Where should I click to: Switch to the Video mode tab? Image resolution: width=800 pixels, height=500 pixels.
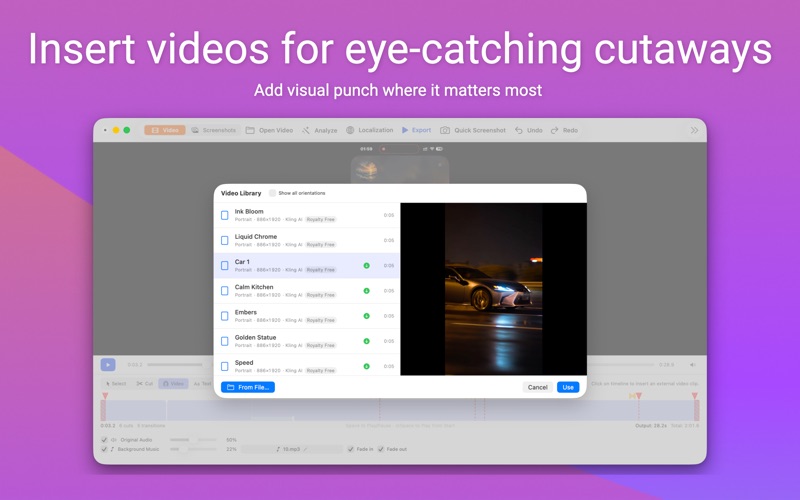(165, 130)
